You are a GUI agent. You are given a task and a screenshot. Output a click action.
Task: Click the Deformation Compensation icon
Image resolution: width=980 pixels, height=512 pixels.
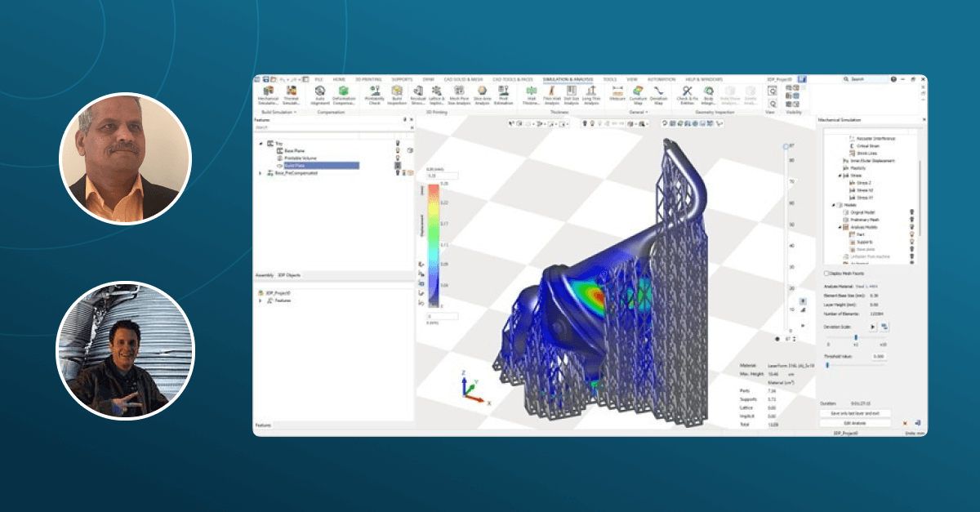coord(344,94)
